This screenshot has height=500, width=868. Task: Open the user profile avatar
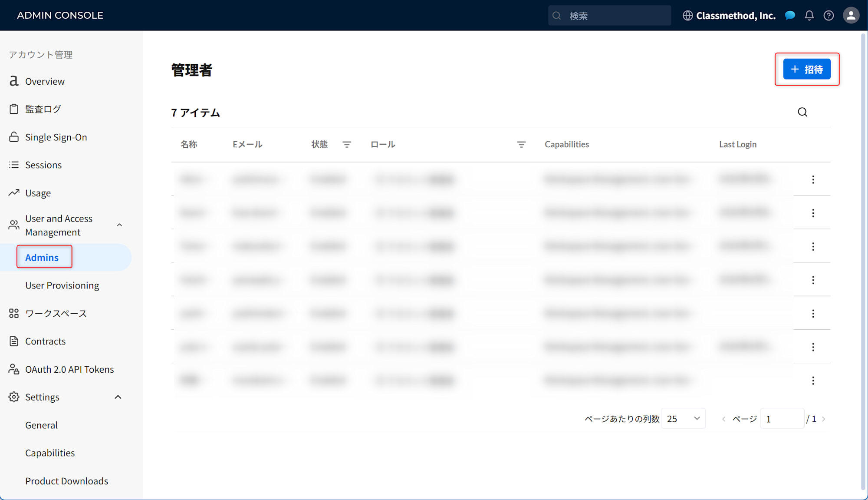[x=851, y=16]
